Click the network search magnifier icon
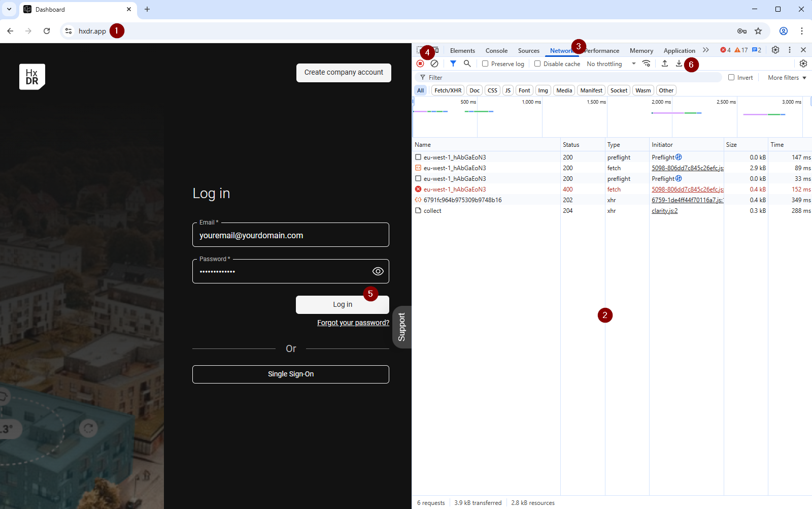 (x=467, y=63)
